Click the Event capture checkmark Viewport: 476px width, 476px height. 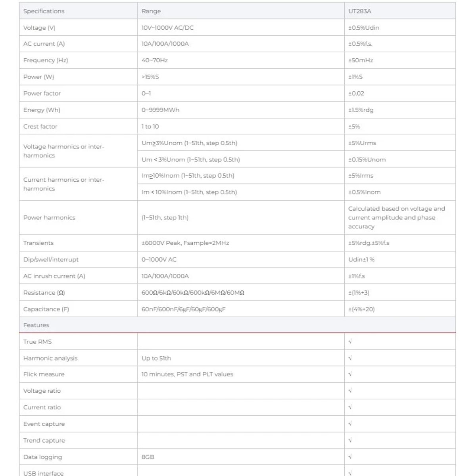[350, 424]
